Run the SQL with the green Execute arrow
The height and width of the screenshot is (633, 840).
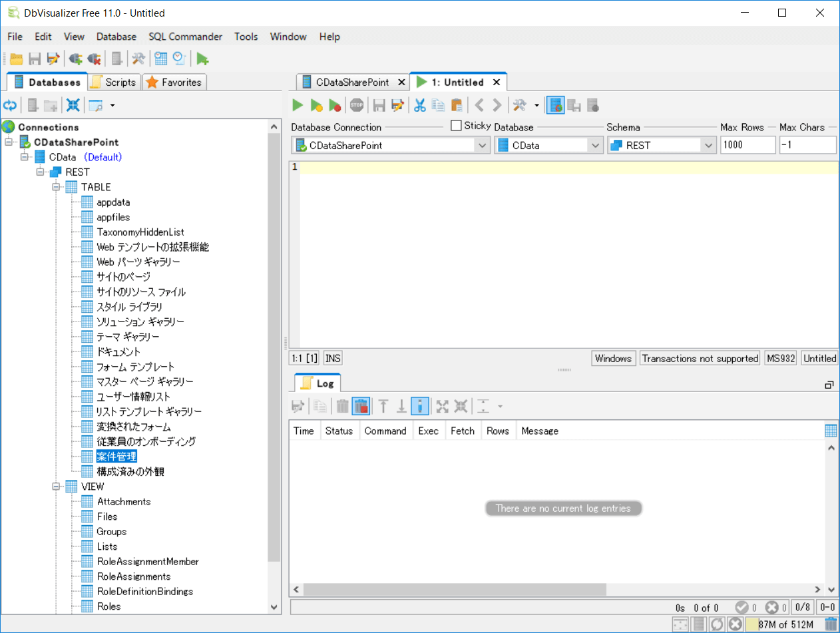298,105
